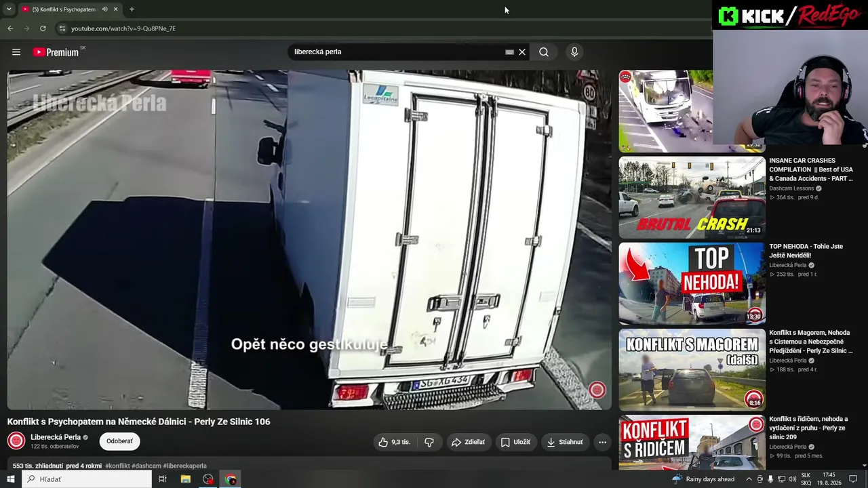This screenshot has height=488, width=868.
Task: Start voice search with microphone icon
Action: coord(574,52)
